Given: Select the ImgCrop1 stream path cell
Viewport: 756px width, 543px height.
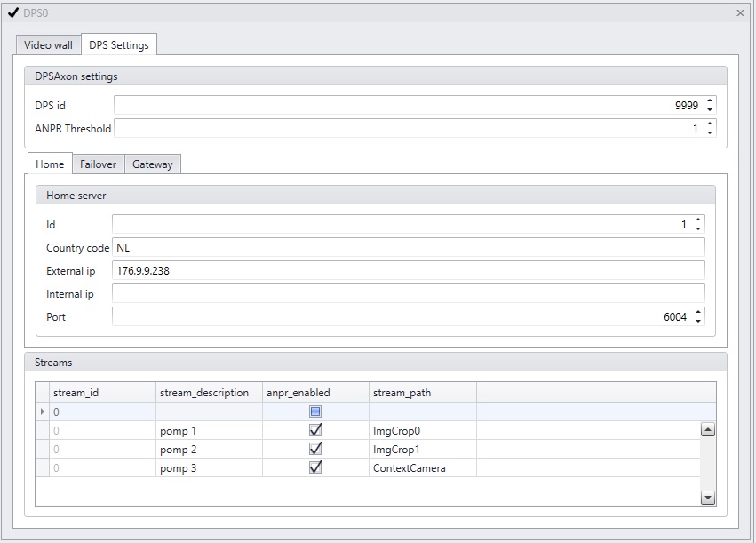Looking at the screenshot, I should 423,450.
